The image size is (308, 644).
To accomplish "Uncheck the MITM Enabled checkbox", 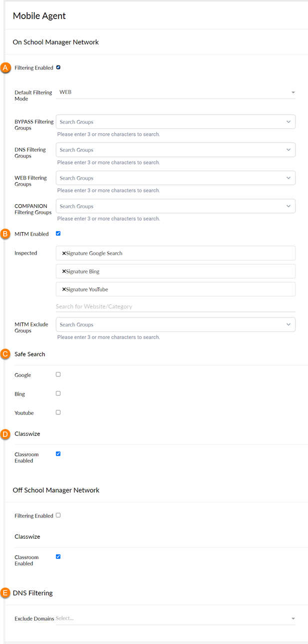I will pyautogui.click(x=58, y=233).
